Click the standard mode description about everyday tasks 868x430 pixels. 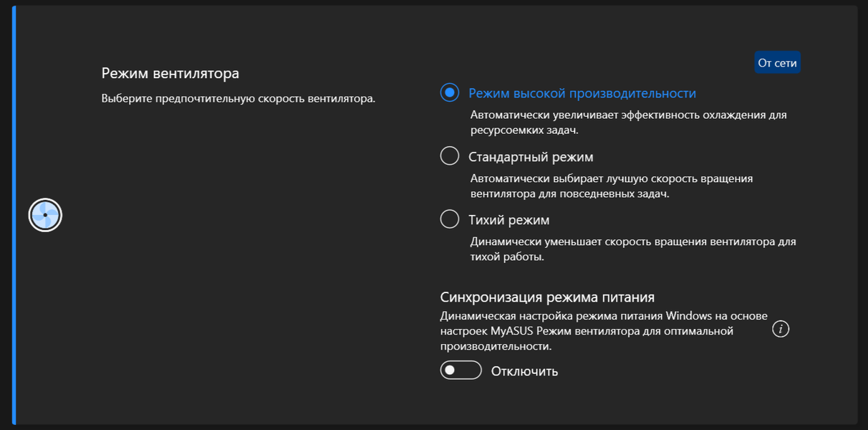pos(612,186)
